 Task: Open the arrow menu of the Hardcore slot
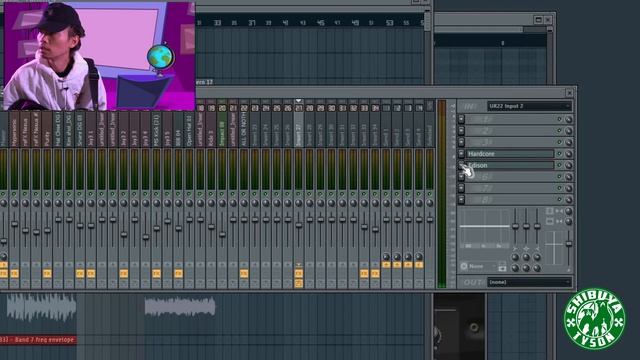(x=461, y=154)
